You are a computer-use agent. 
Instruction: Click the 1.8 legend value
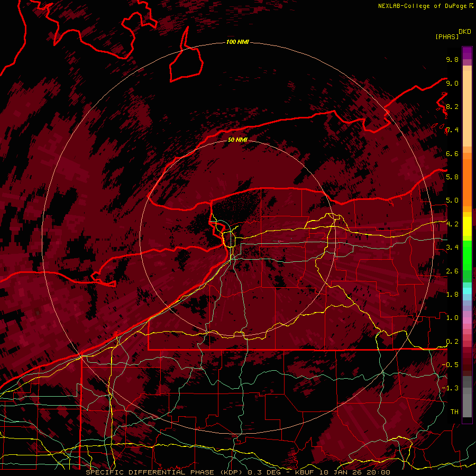452,295
